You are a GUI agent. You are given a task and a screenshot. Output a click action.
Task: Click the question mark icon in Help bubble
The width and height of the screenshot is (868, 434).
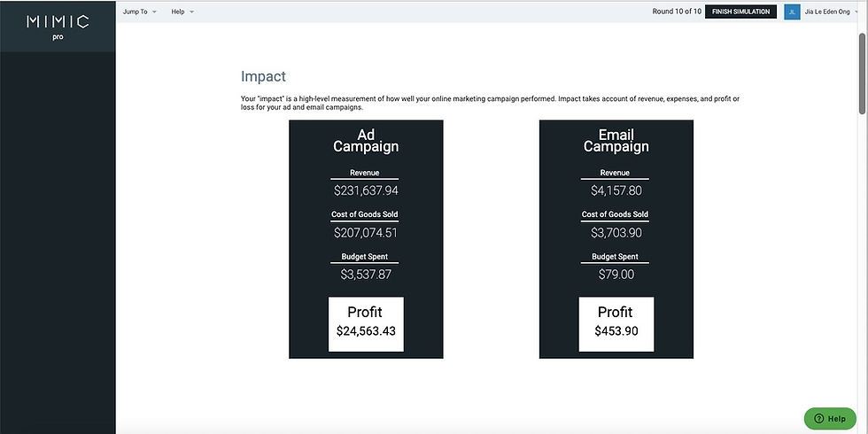pyautogui.click(x=818, y=418)
